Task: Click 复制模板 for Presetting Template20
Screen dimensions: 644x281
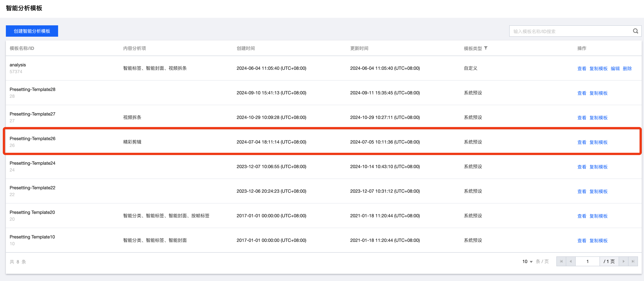Action: (598, 216)
